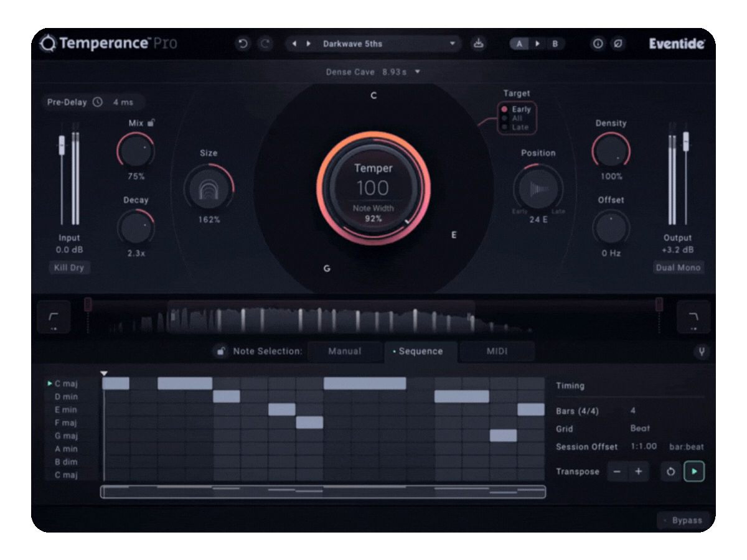Click the undo arrow icon

[x=243, y=44]
